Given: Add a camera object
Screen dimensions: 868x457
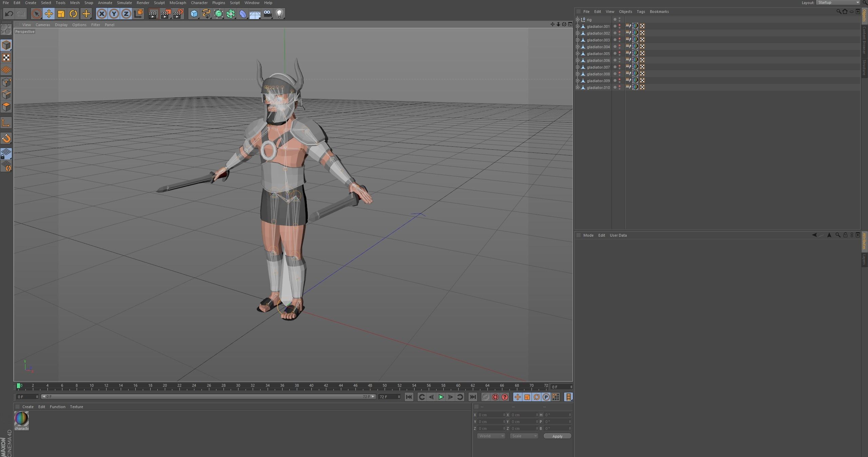Looking at the screenshot, I should (x=267, y=14).
